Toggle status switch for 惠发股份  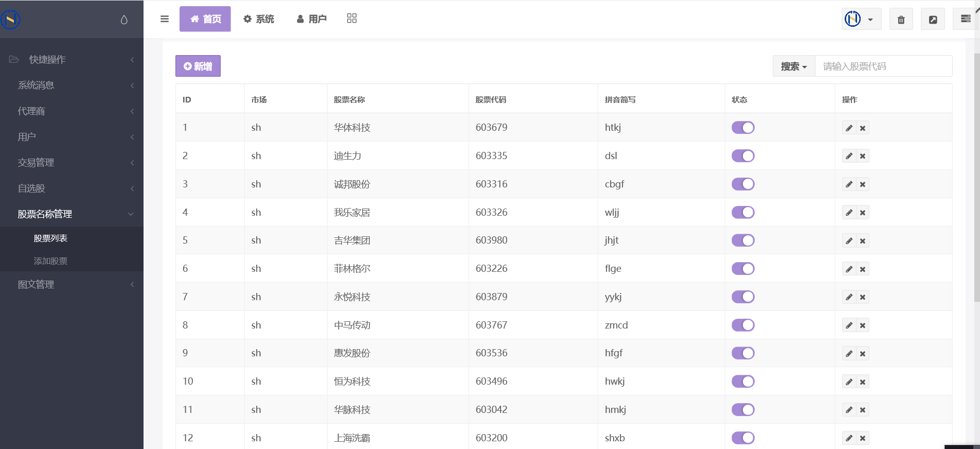coord(743,353)
